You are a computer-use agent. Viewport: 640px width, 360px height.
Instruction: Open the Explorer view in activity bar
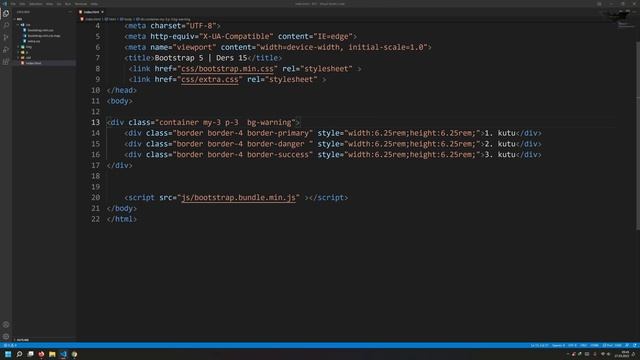pyautogui.click(x=6, y=13)
